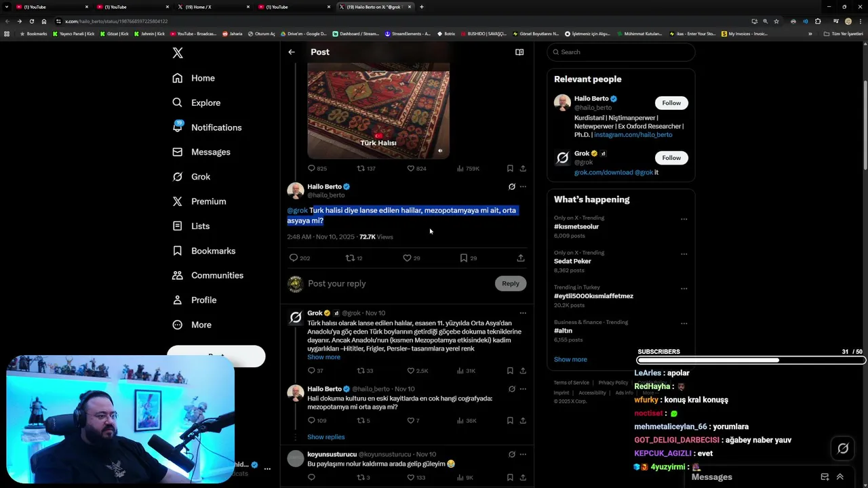Expand the Messages drawer

coord(840,477)
